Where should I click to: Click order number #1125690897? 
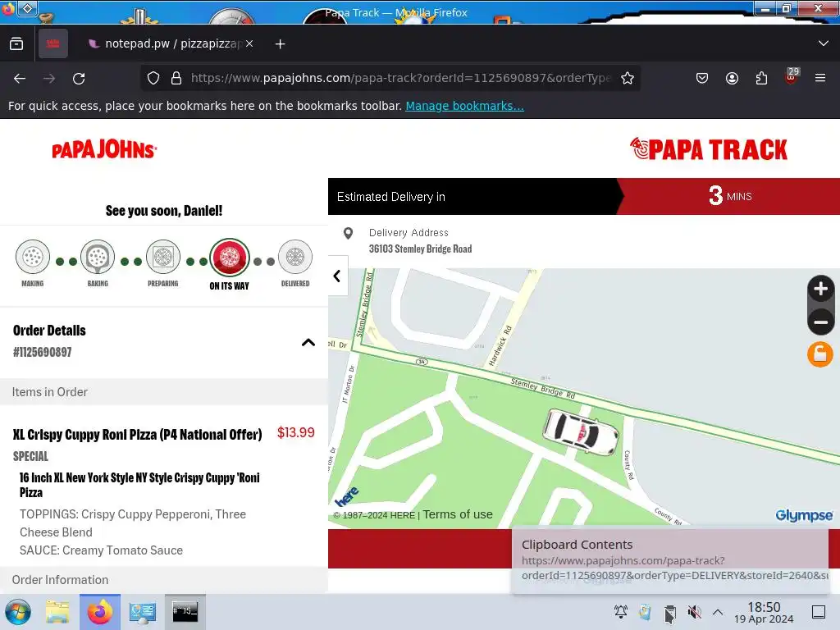click(x=43, y=352)
